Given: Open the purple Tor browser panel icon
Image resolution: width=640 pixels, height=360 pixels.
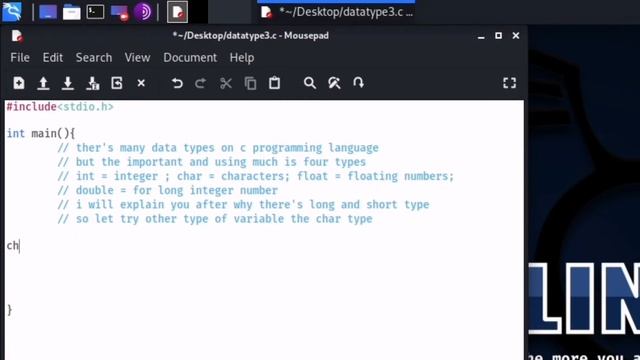Looking at the screenshot, I should [x=143, y=12].
